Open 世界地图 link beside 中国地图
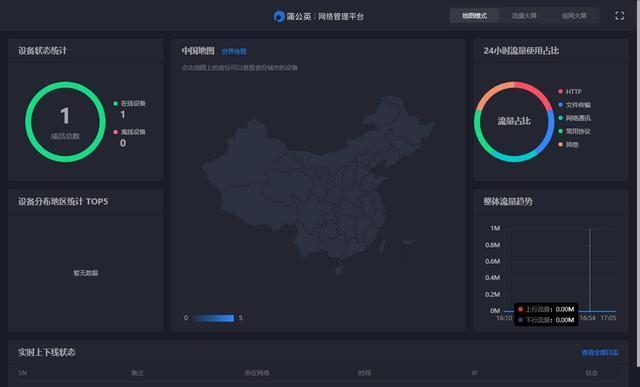This screenshot has height=387, width=640. [x=234, y=51]
